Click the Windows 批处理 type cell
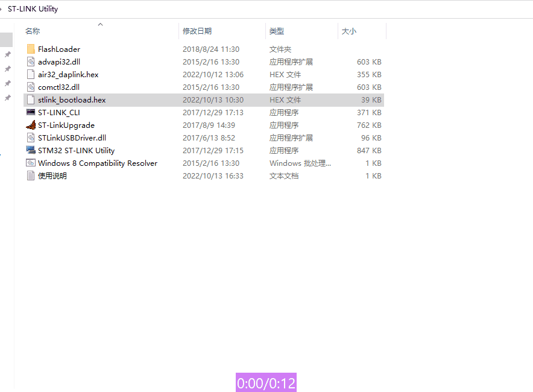This screenshot has width=533, height=392. click(x=300, y=163)
